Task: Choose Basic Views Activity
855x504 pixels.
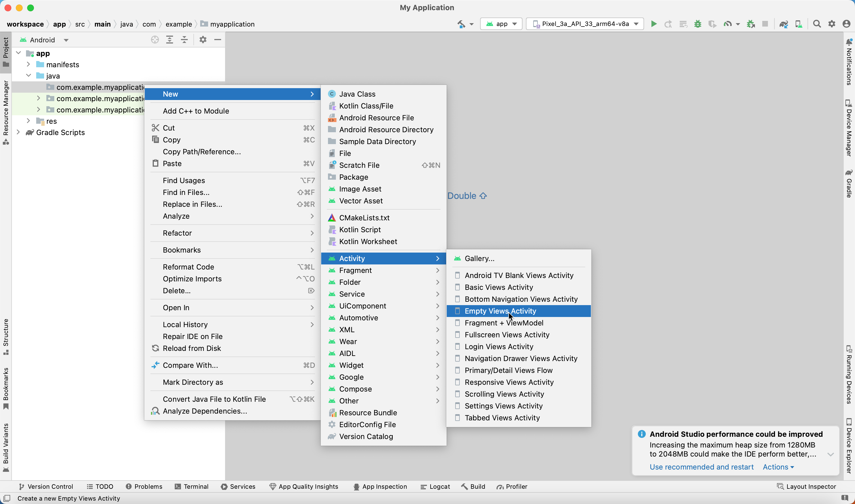Action: pos(519,287)
